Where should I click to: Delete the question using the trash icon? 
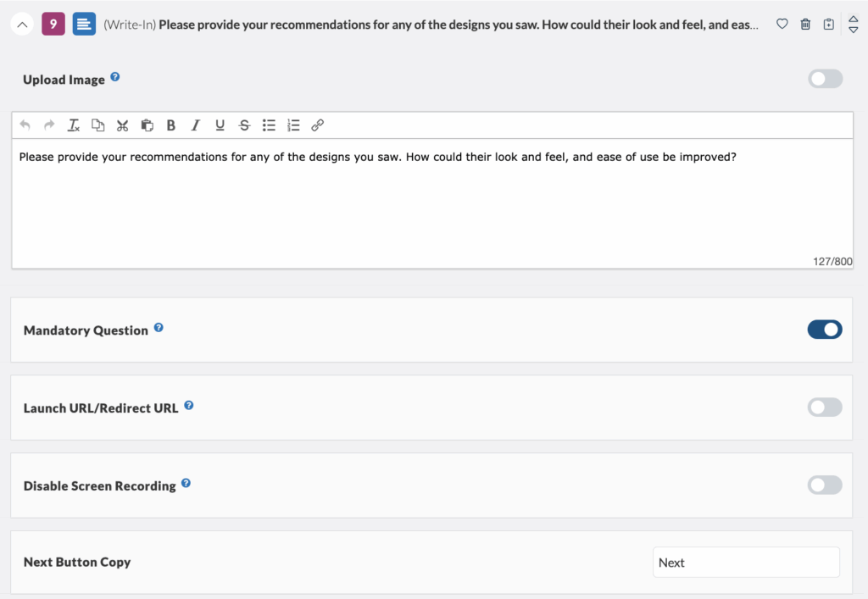click(805, 25)
